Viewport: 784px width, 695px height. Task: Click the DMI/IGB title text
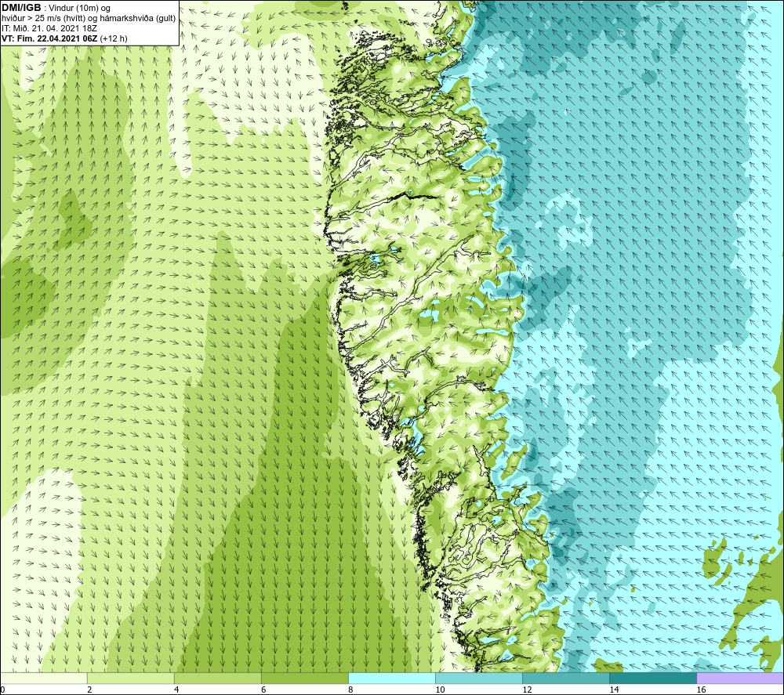(x=21, y=8)
